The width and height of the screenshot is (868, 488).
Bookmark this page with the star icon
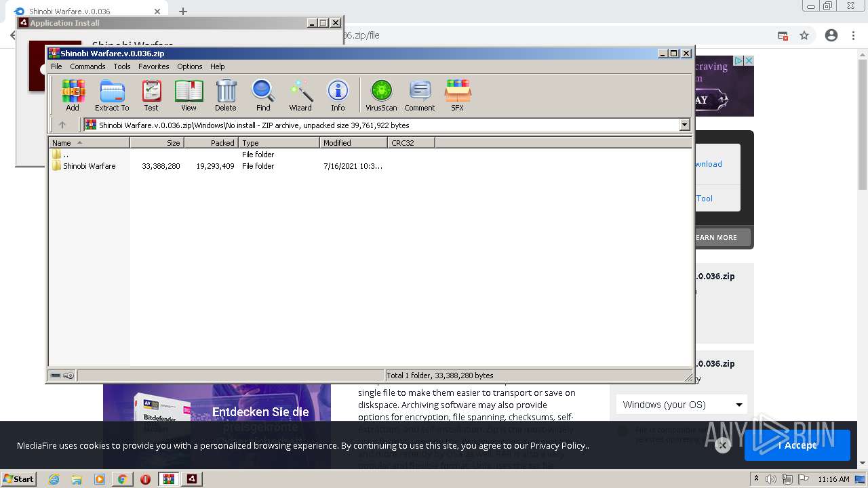pos(804,35)
